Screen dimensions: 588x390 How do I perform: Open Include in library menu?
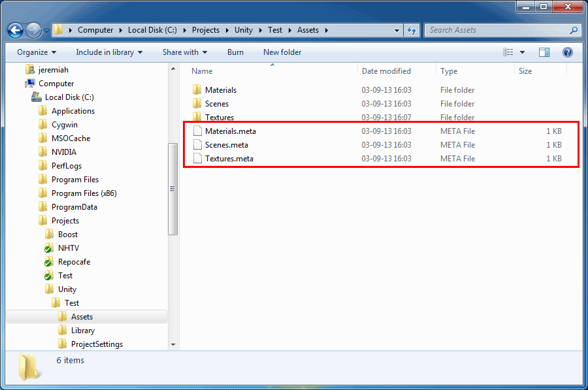[x=109, y=52]
